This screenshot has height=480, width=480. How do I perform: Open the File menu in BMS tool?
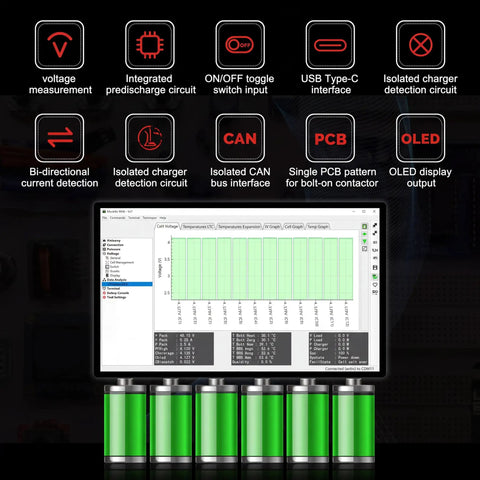[105, 218]
